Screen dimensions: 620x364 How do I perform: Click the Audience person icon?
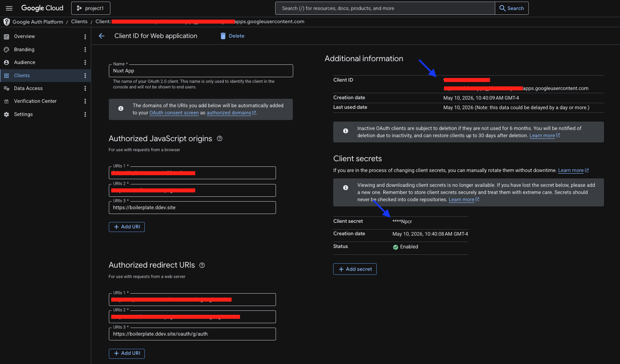(x=6, y=62)
